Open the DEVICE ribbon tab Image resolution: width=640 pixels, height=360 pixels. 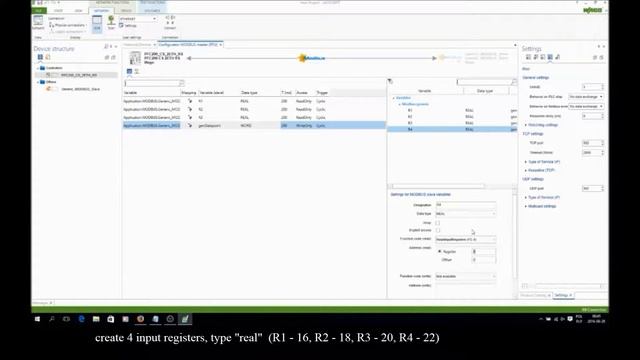[126, 10]
